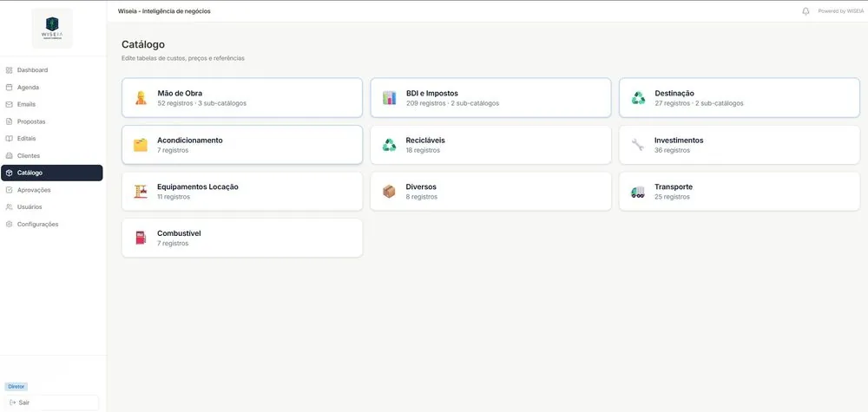Open the Acondicionamento title

pyautogui.click(x=190, y=141)
